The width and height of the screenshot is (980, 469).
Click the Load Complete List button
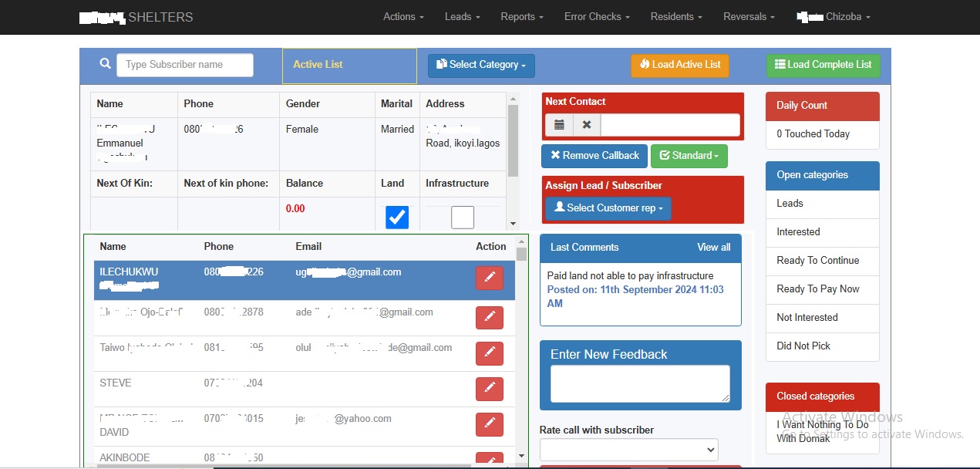(x=823, y=65)
